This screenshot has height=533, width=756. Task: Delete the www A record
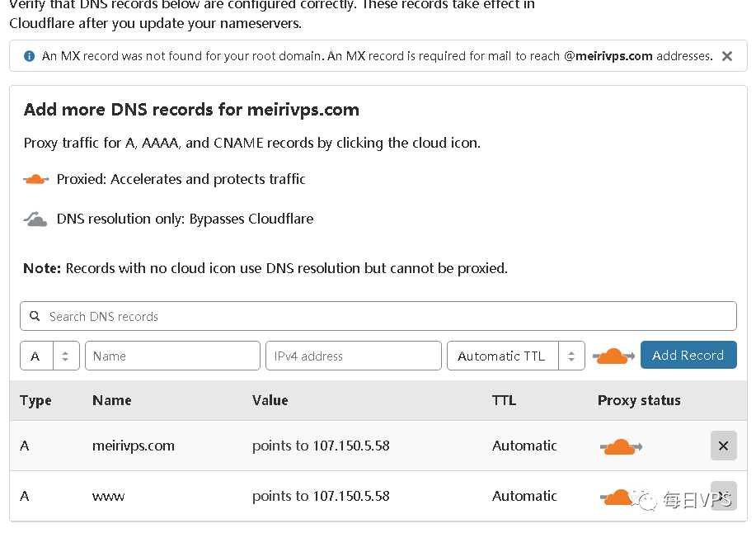(x=723, y=497)
